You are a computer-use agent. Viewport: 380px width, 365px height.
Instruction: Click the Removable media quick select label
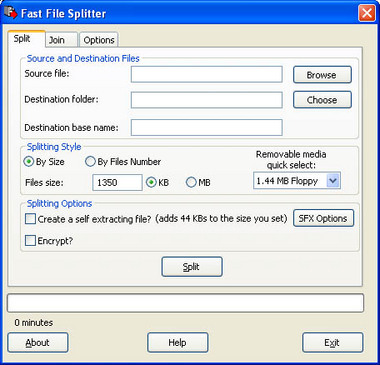[291, 160]
